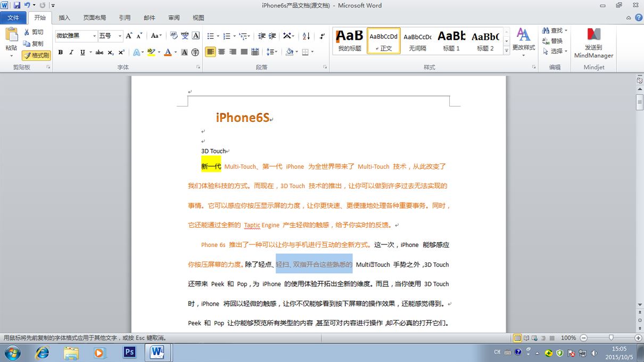Apply the 无间隔 style
The image size is (644, 362).
click(x=417, y=41)
